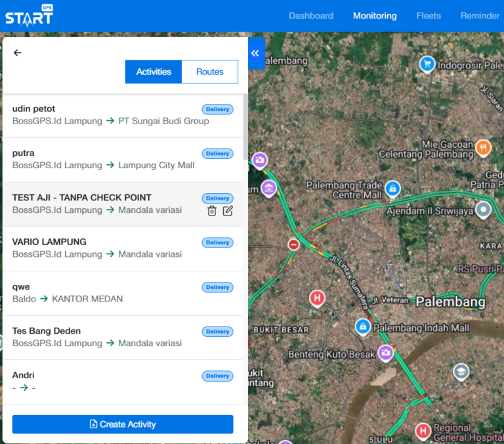Screen dimensions: 504x444
Task: Switch to the Routes tab
Action: [x=209, y=72]
